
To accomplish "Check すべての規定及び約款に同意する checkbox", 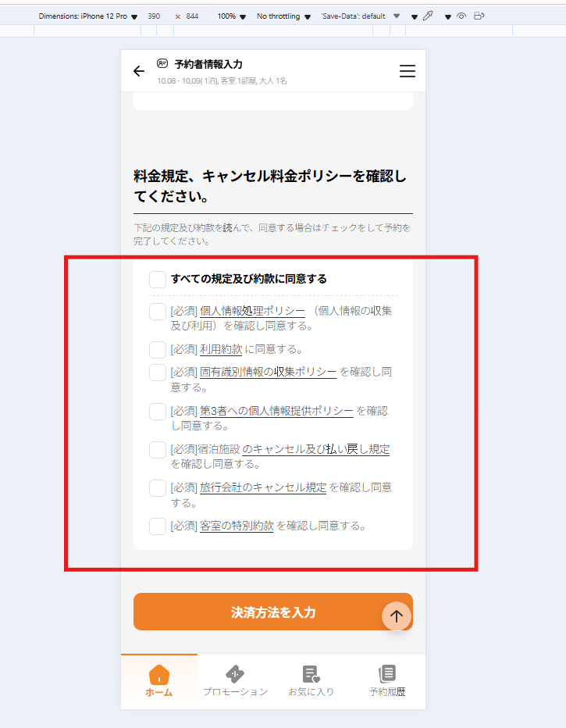I will coord(158,280).
